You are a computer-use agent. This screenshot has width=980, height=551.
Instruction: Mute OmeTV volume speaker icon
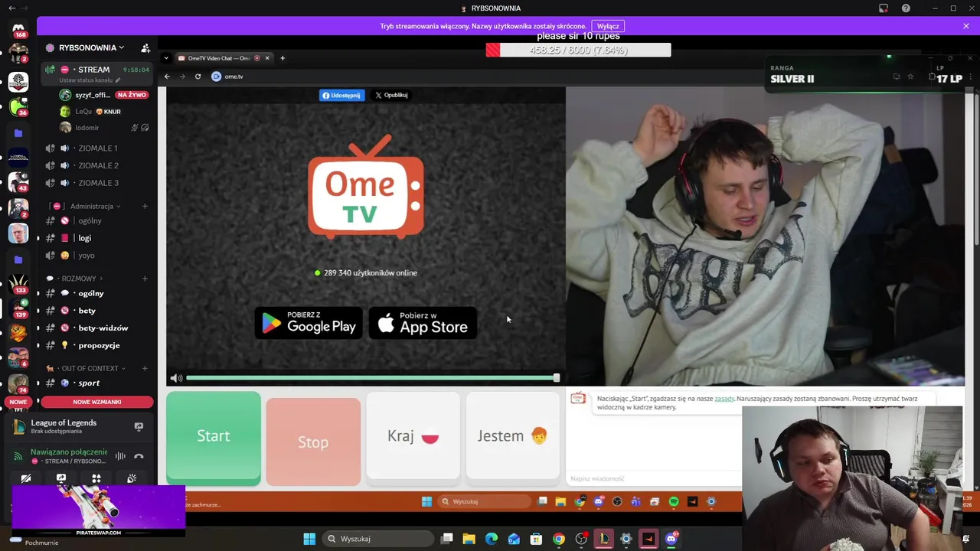point(176,378)
